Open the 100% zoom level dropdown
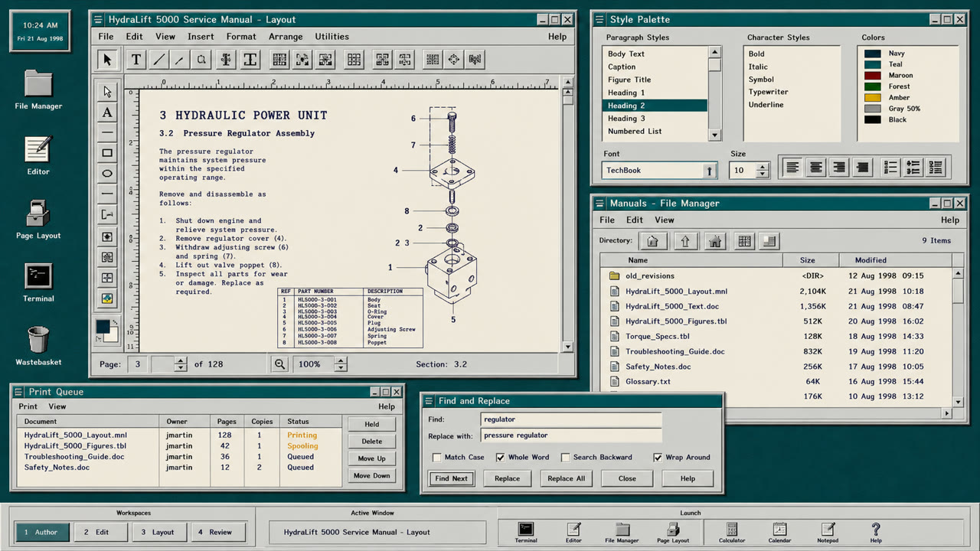 [x=341, y=364]
